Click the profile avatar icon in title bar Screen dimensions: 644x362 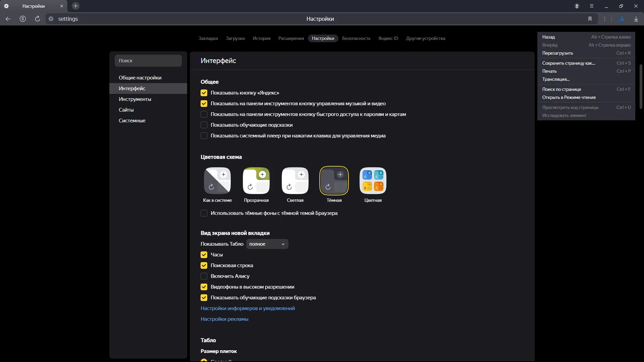[577, 6]
